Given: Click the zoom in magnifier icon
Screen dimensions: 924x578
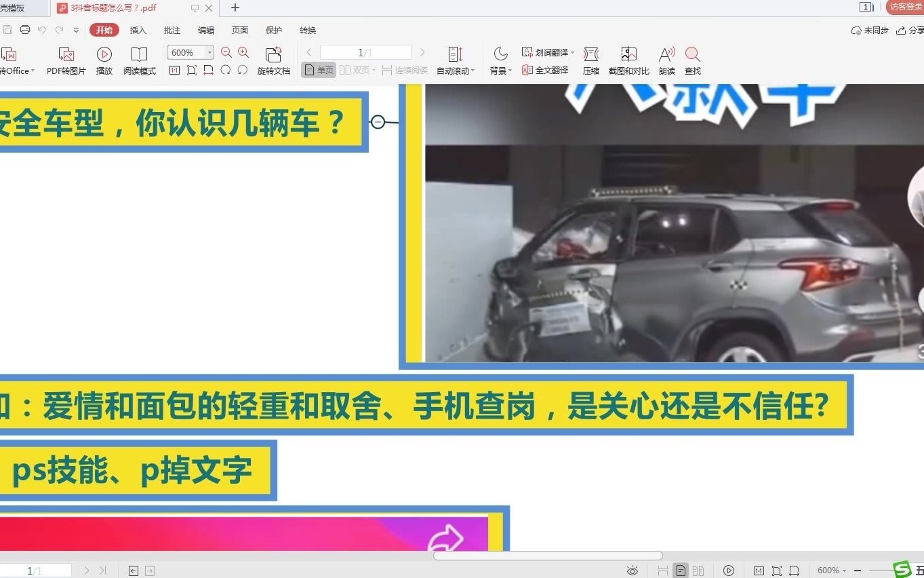Looking at the screenshot, I should point(243,52).
